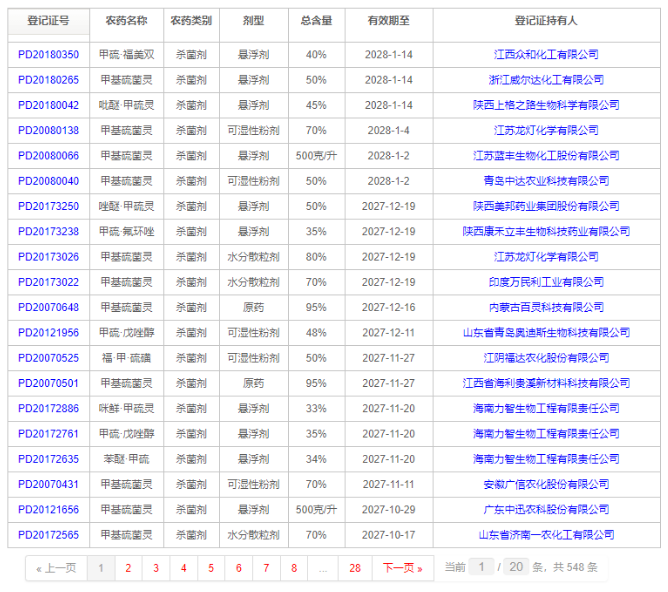The height and width of the screenshot is (592, 668).
Task: Open holder link 江西众和化工有限公司
Action: 546,55
